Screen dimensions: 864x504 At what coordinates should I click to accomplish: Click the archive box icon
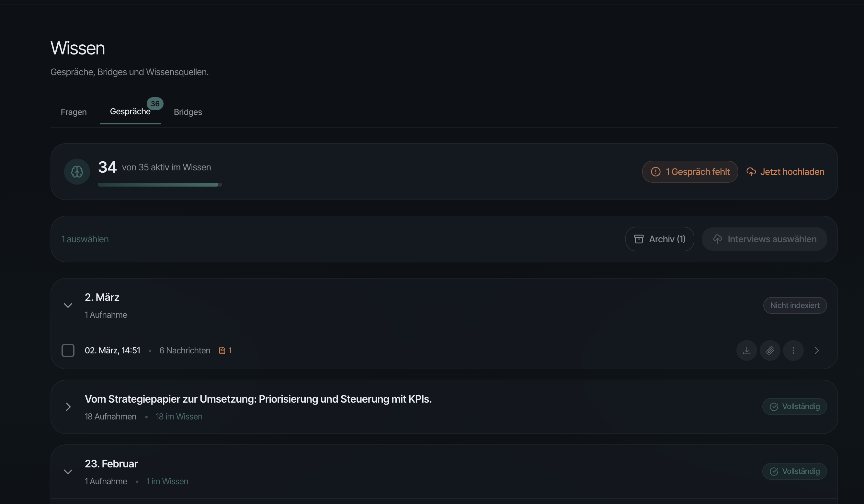(638, 239)
